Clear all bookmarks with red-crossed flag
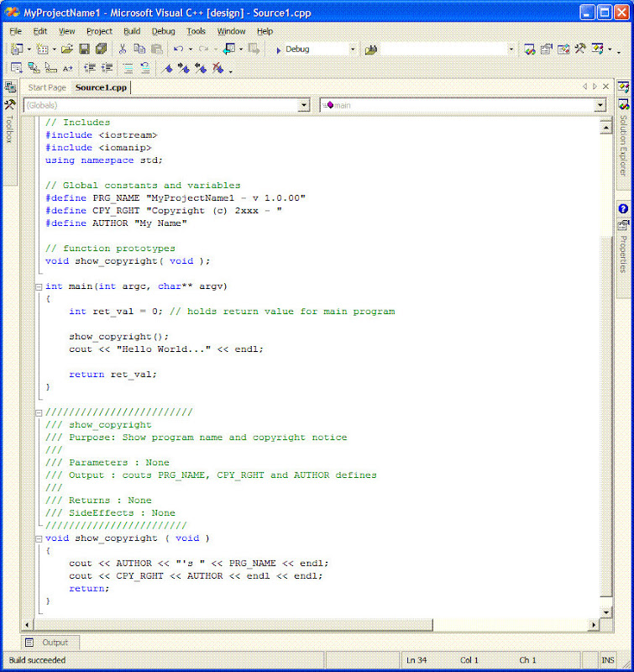Image resolution: width=634 pixels, height=672 pixels. [x=217, y=68]
